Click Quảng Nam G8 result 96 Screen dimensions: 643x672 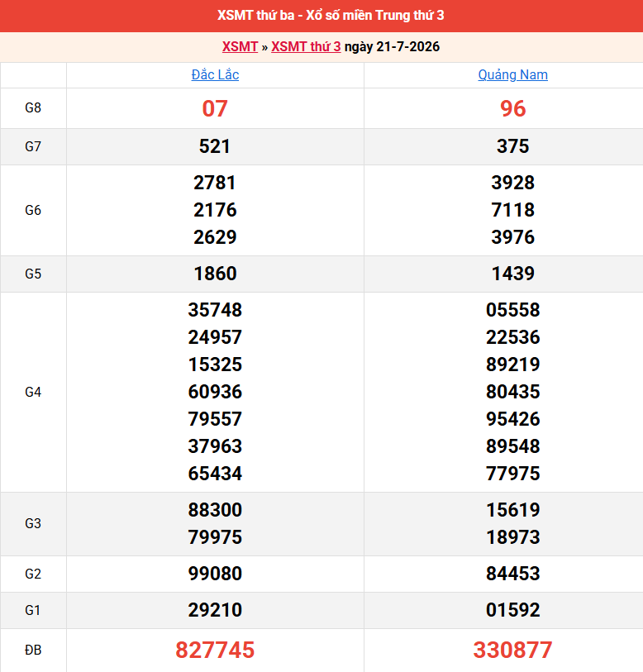(x=512, y=108)
